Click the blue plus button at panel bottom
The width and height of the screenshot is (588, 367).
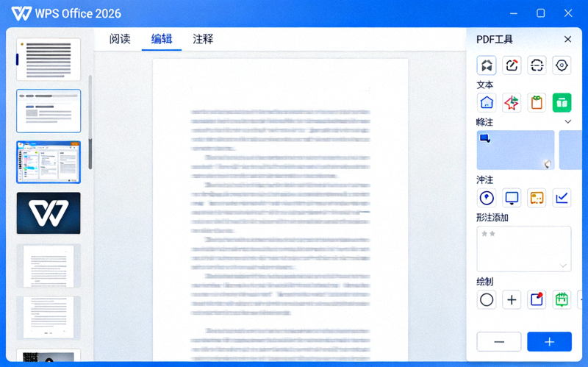click(x=549, y=341)
